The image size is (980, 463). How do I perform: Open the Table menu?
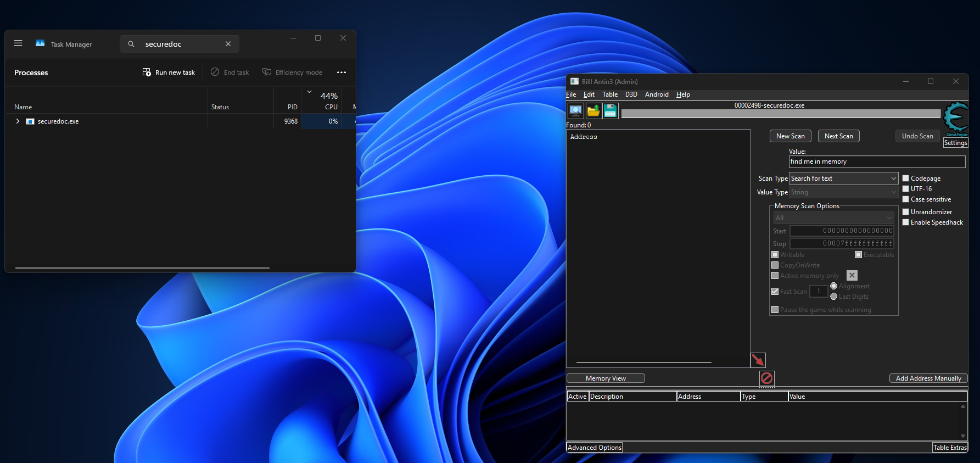tap(610, 94)
